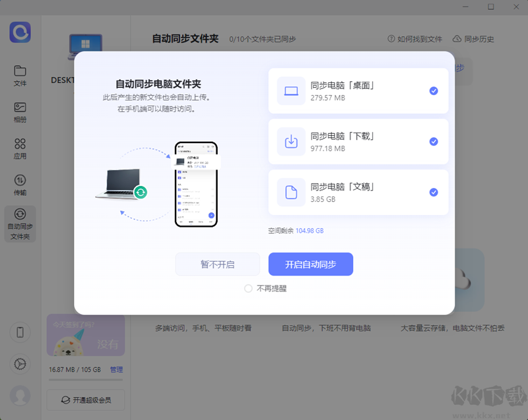The width and height of the screenshot is (528, 420).
Task: Click the pet sign-in card above storage info
Action: coord(85,335)
